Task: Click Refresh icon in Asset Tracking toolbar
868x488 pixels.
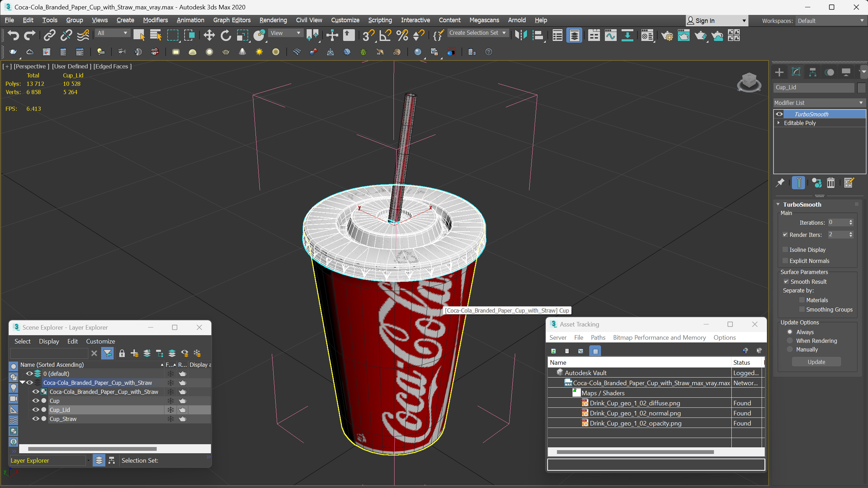Action: pos(553,351)
